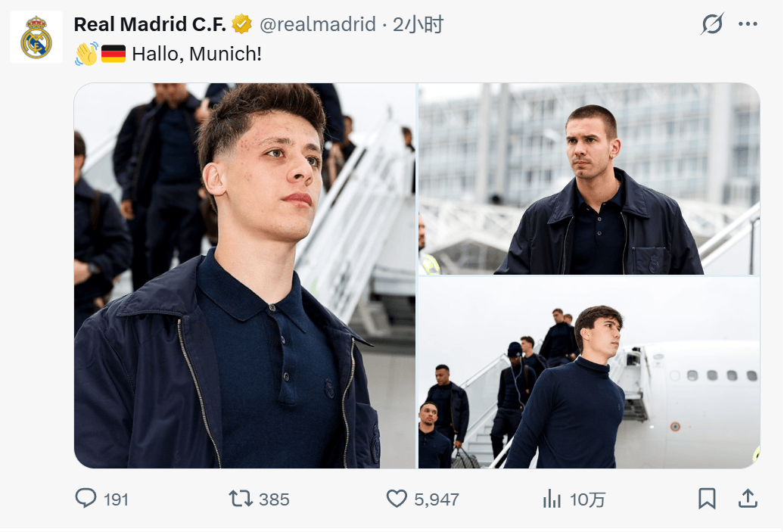Repost the tweet using the retweet arrows icon
This screenshot has height=532, width=784.
point(240,499)
